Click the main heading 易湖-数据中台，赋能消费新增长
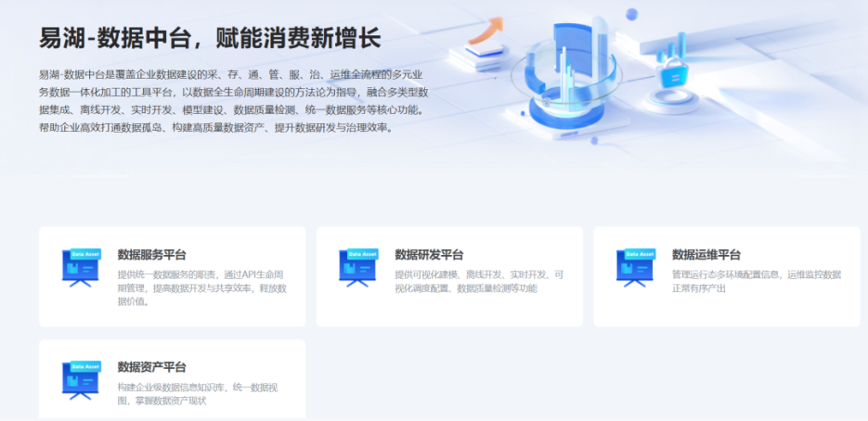 tap(210, 38)
